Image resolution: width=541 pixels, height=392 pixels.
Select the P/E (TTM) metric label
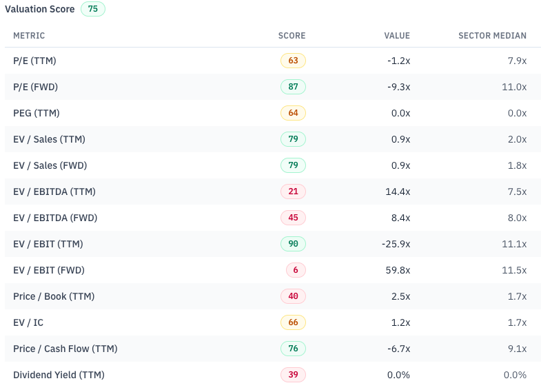coord(34,61)
